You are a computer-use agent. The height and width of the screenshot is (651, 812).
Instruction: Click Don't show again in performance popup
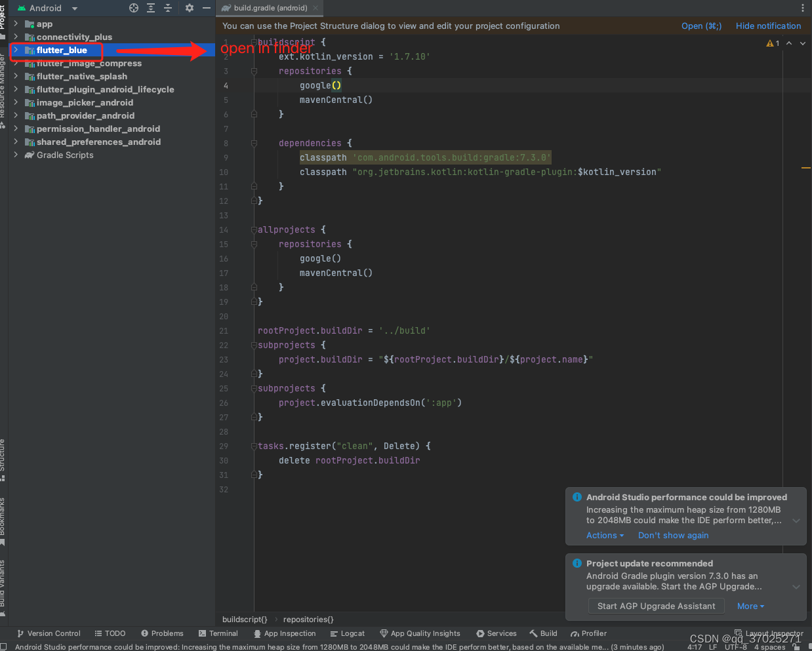tap(673, 535)
